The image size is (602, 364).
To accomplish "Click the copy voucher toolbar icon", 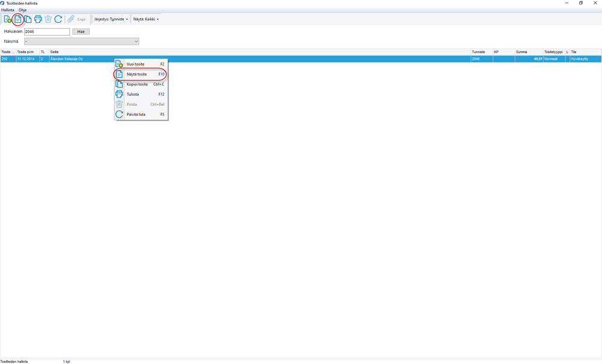I will point(28,19).
